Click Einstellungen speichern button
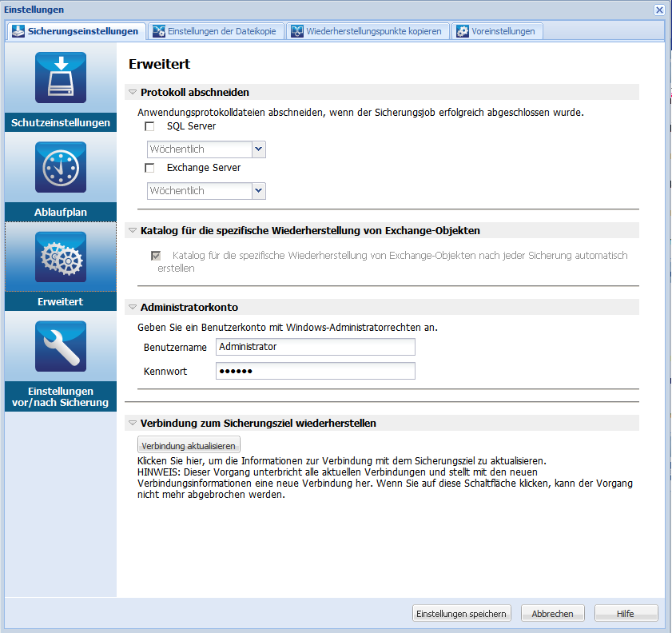 pos(462,613)
